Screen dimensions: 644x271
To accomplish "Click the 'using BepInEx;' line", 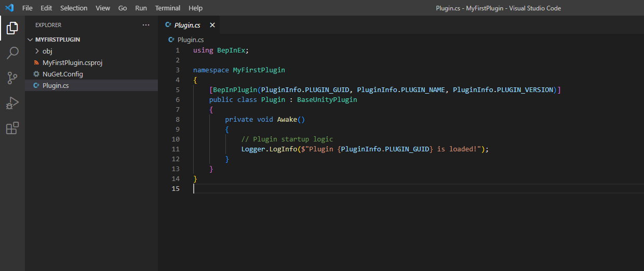I will coord(221,50).
